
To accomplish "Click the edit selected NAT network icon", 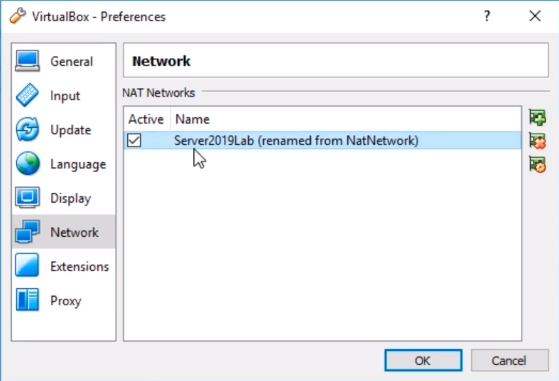I will (x=537, y=164).
